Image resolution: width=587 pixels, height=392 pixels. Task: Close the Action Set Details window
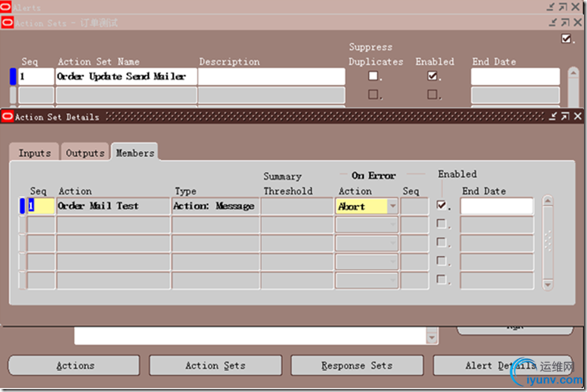point(578,117)
